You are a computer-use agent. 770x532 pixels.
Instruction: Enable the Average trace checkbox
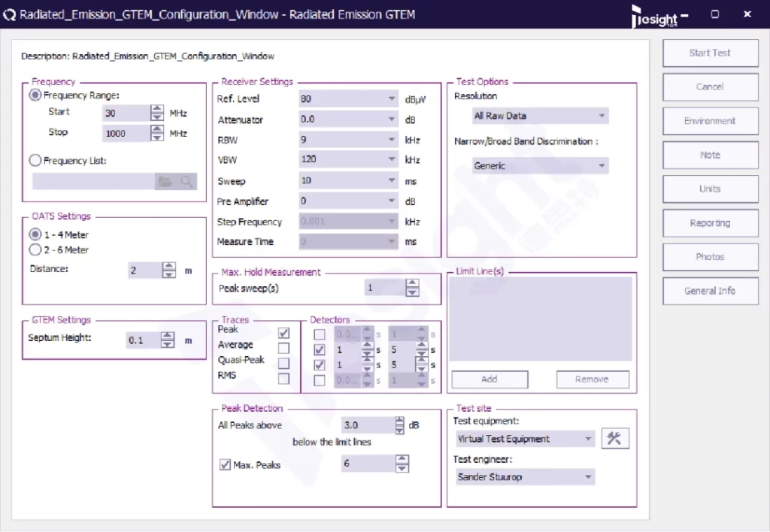283,348
